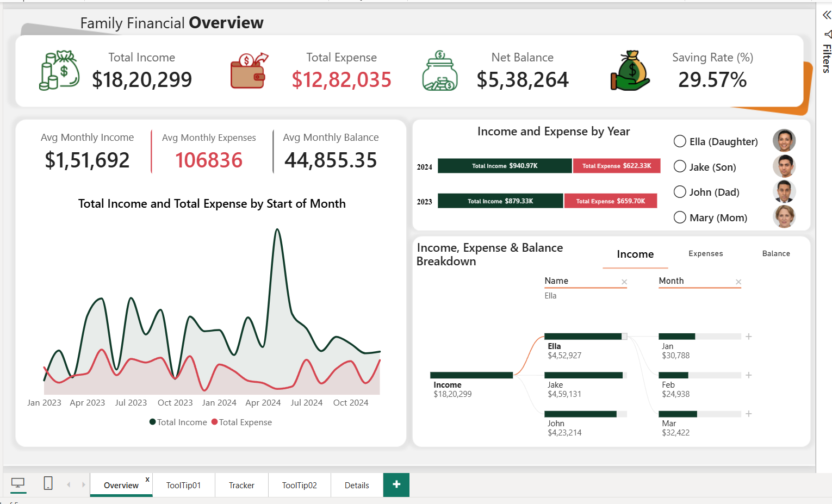This screenshot has height=504, width=832.
Task: Select the Mary (Mom) radio option
Action: (680, 217)
